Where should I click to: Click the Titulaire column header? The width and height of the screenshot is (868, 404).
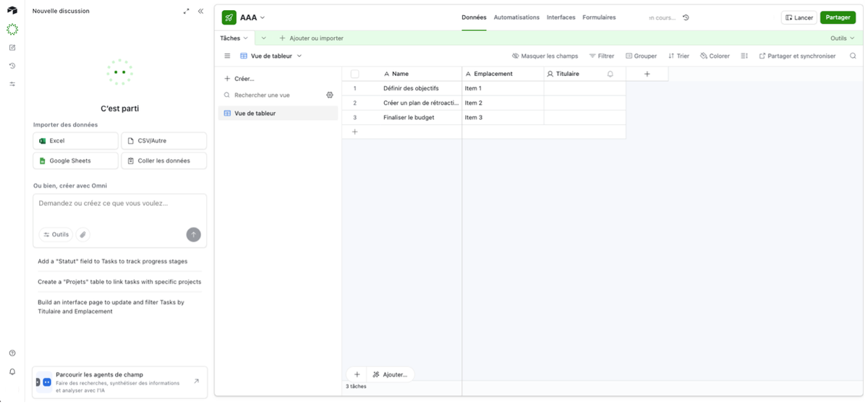point(584,74)
